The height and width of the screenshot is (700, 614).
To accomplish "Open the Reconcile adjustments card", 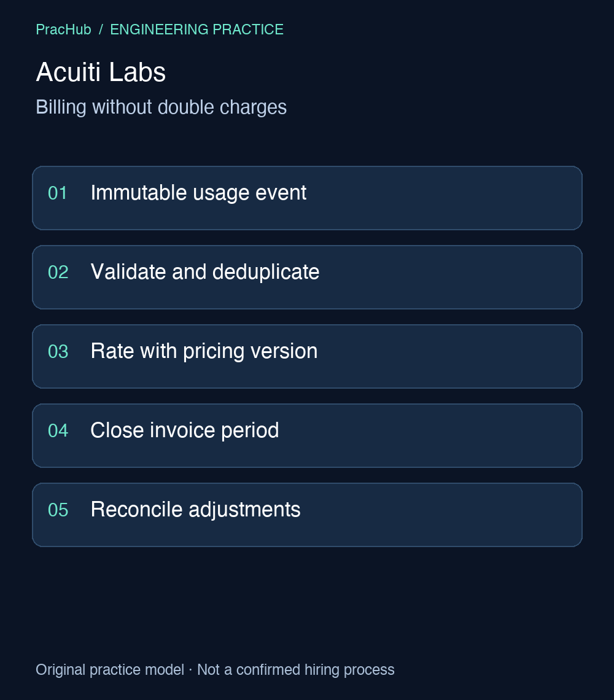I will click(x=307, y=515).
